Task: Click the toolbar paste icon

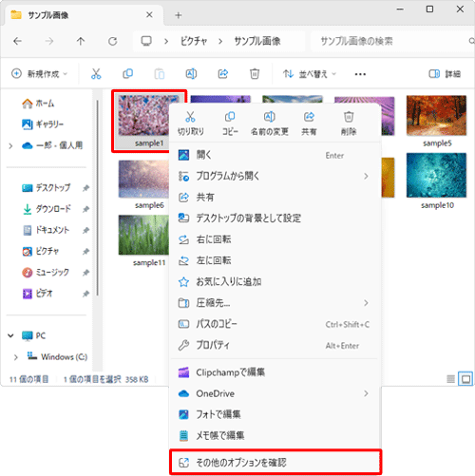Action: coord(160,74)
